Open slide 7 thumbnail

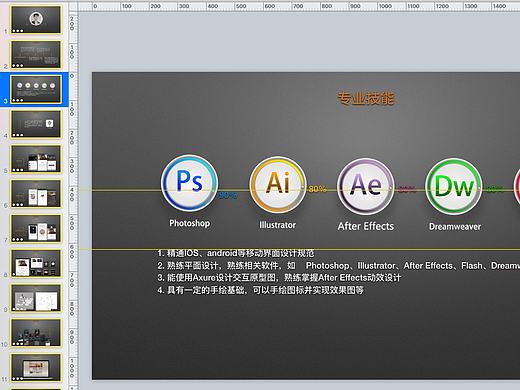point(36,228)
